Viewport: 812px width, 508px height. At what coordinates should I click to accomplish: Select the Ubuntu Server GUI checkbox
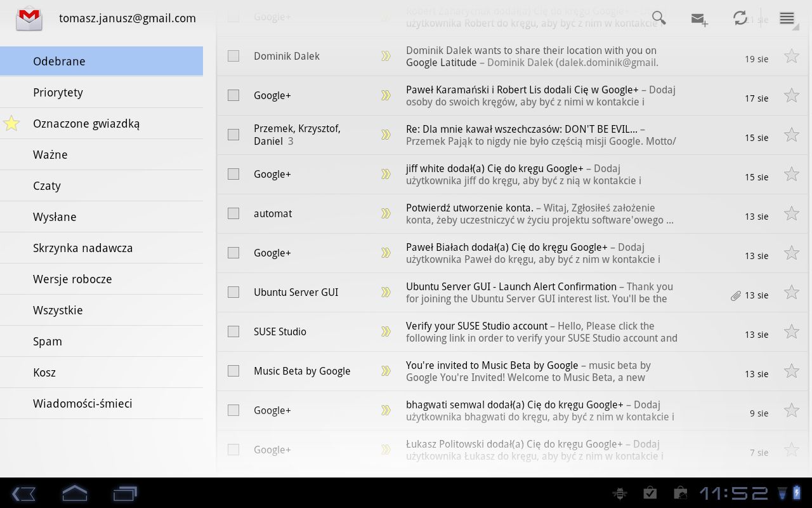(233, 292)
